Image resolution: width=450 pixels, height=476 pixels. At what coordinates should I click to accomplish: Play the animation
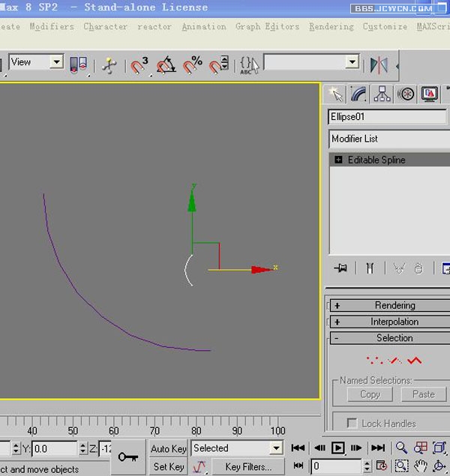338,448
